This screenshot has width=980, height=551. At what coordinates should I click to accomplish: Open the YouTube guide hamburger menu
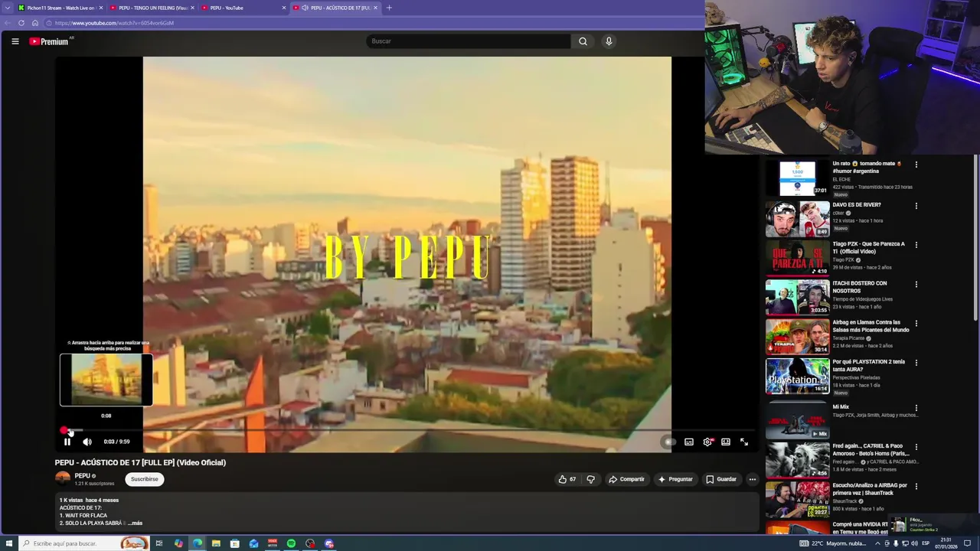point(15,41)
